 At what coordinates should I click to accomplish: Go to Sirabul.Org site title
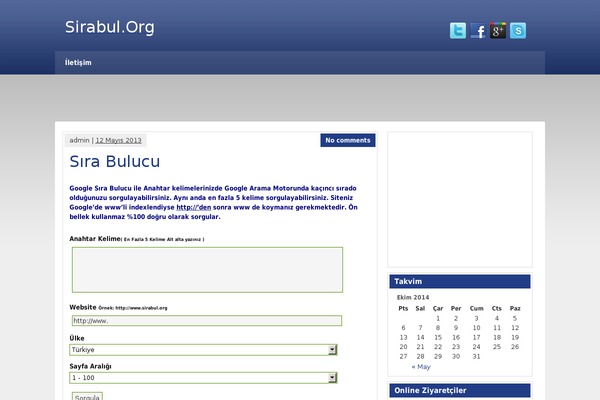coord(110,27)
